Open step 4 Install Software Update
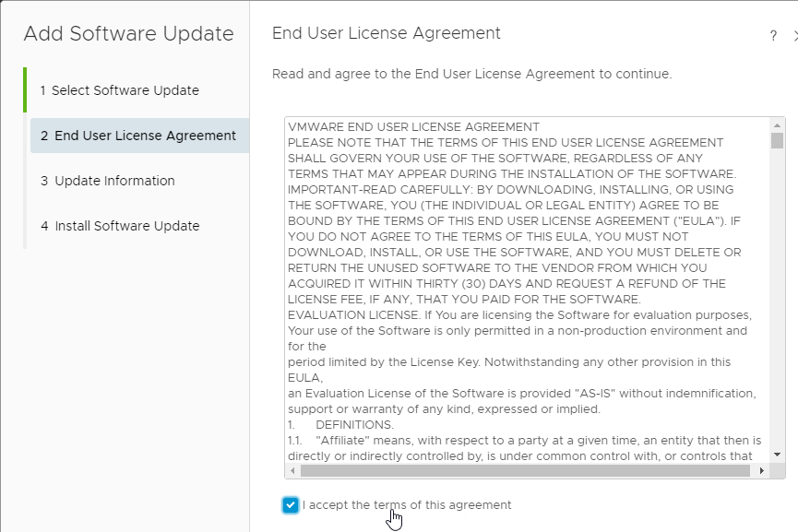 coord(120,226)
